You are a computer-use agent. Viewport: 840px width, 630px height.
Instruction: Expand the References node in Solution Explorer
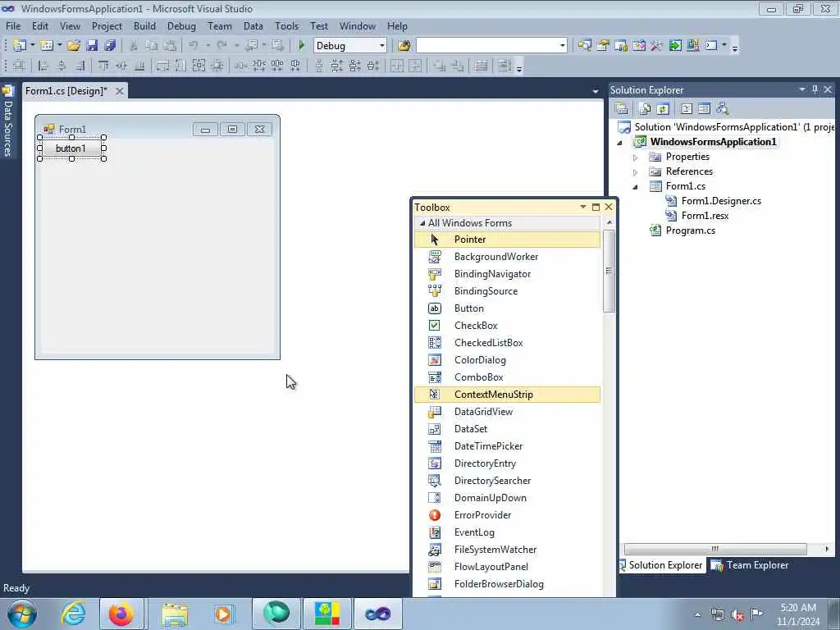[636, 172]
